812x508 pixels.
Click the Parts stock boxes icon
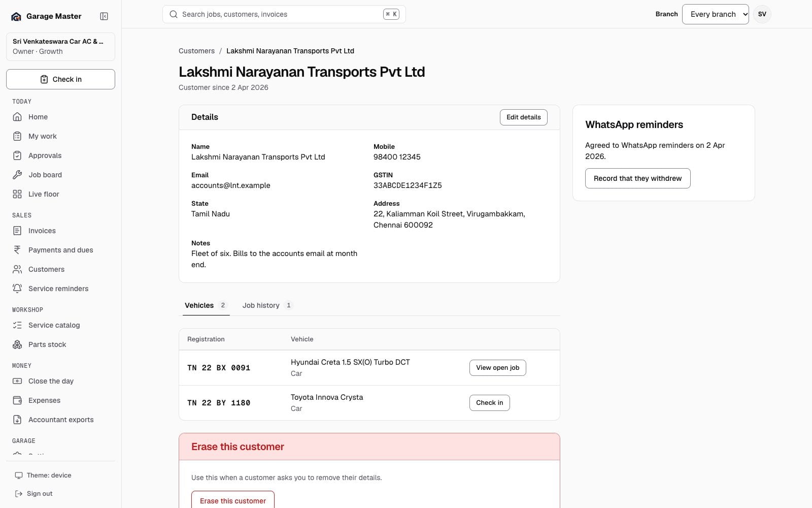(17, 344)
